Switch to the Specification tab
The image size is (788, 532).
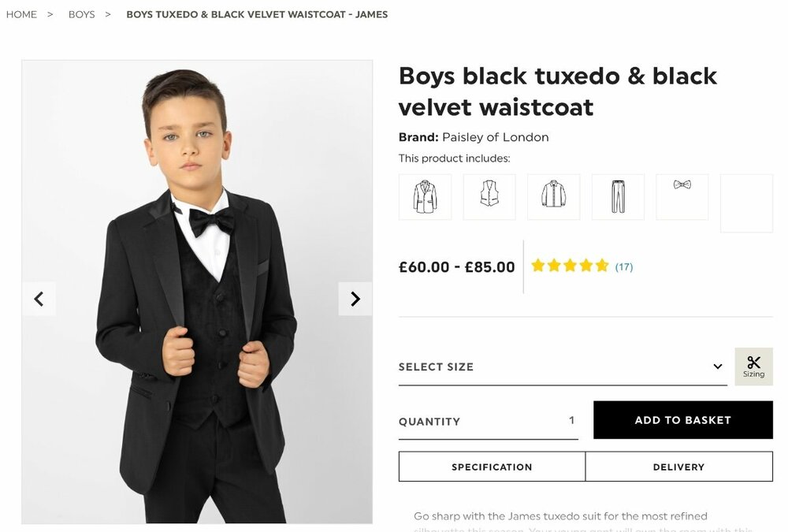point(492,467)
